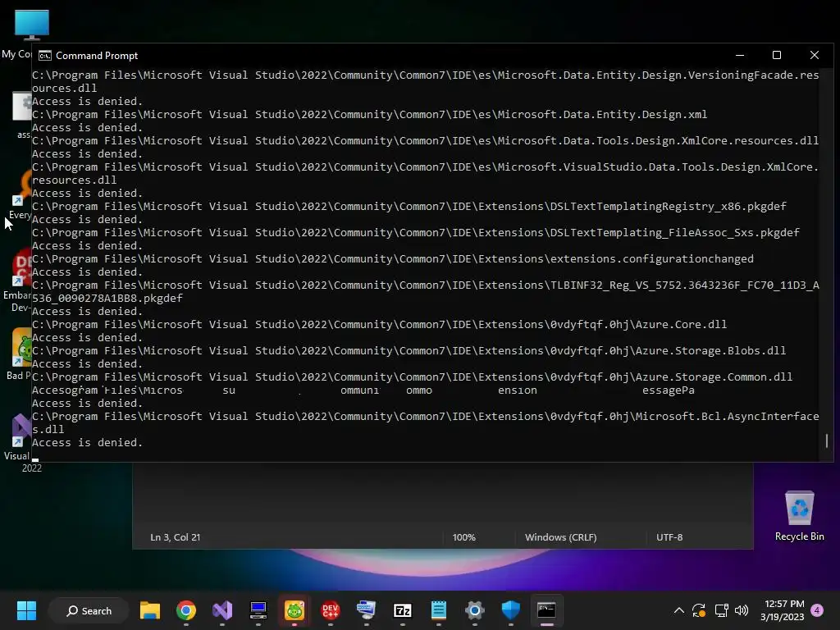Click the computer-with-keyboard icon right of Dev-C++
840x630 pixels.
point(367,610)
